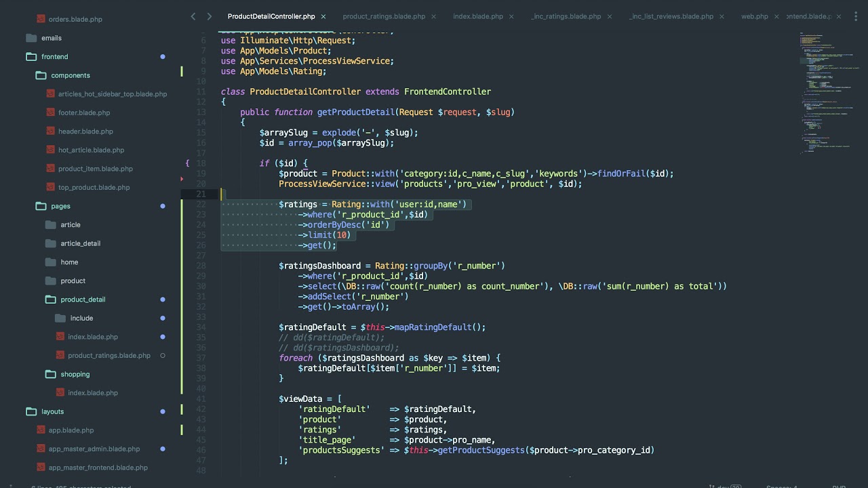Close the web.php tab

777,16
